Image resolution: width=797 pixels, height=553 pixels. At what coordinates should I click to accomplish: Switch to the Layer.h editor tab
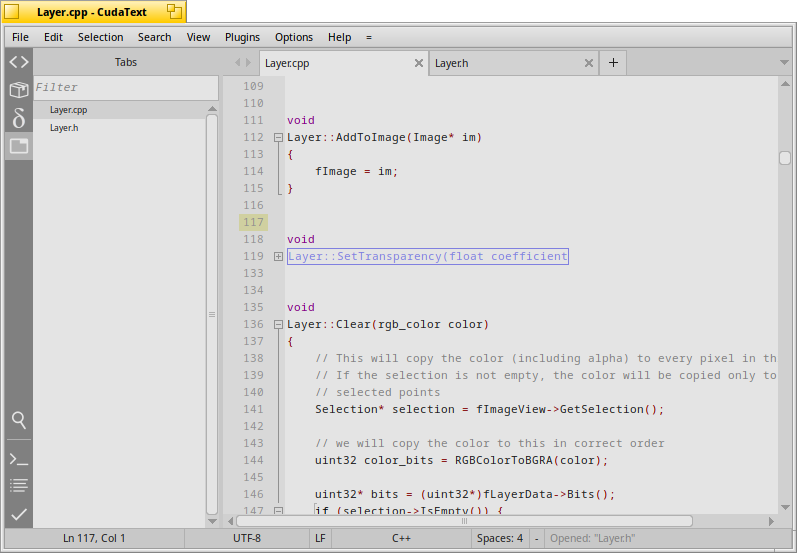(513, 63)
